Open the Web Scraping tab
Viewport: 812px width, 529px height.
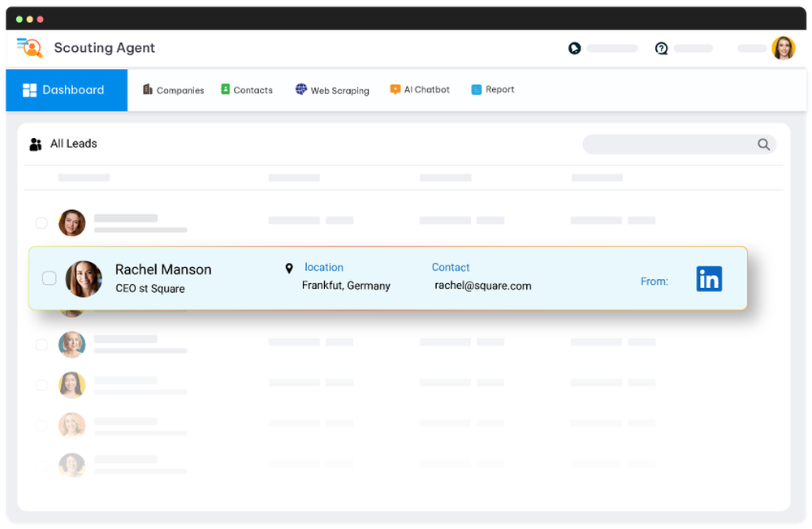point(332,90)
